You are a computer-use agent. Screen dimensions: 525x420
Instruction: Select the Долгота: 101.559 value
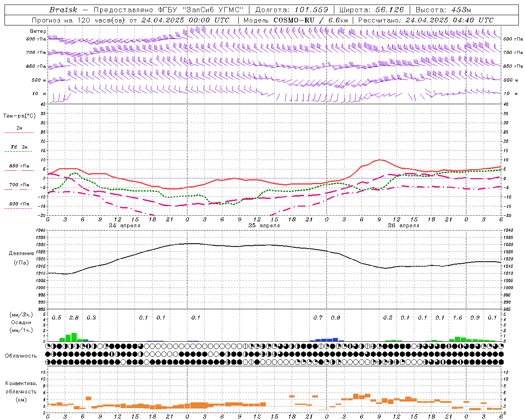[292, 10]
